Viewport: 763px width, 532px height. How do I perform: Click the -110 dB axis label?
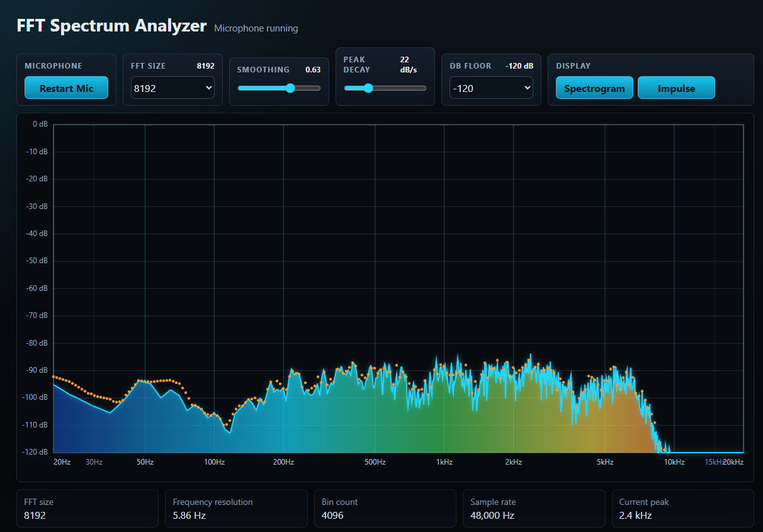37,425
